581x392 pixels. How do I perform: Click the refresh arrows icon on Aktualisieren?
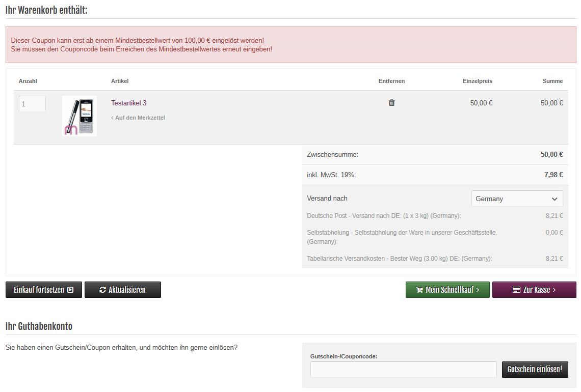click(102, 290)
